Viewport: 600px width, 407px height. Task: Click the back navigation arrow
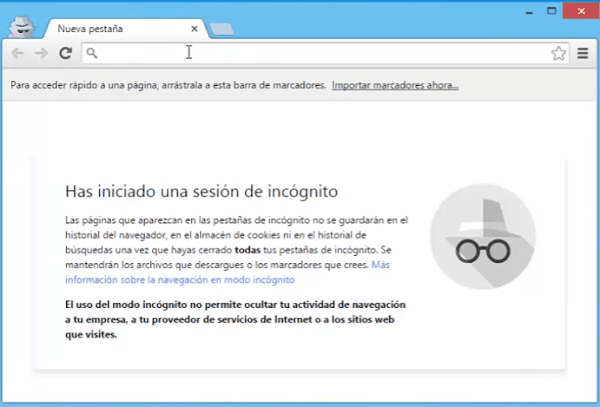tap(18, 53)
